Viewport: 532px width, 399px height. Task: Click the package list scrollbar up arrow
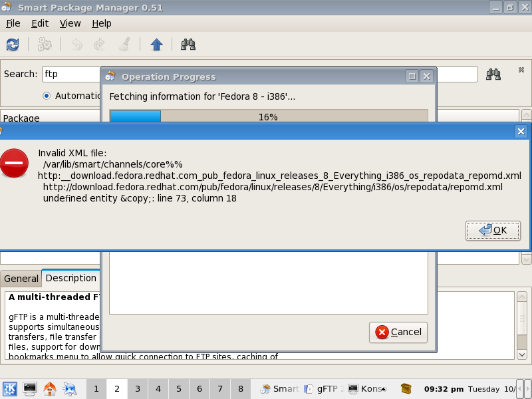526,114
